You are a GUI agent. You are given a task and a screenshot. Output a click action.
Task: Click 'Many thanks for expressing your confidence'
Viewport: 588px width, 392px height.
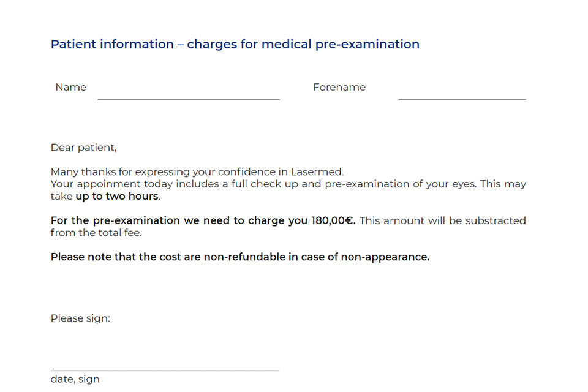(159, 172)
